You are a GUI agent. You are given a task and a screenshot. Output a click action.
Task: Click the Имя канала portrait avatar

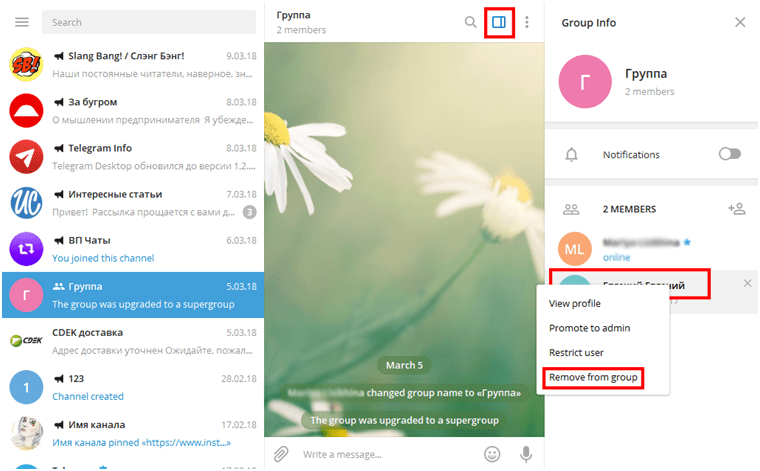[x=26, y=433]
